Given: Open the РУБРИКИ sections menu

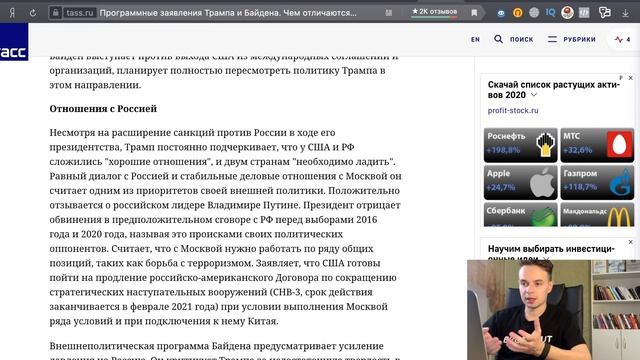Looking at the screenshot, I should (x=579, y=40).
